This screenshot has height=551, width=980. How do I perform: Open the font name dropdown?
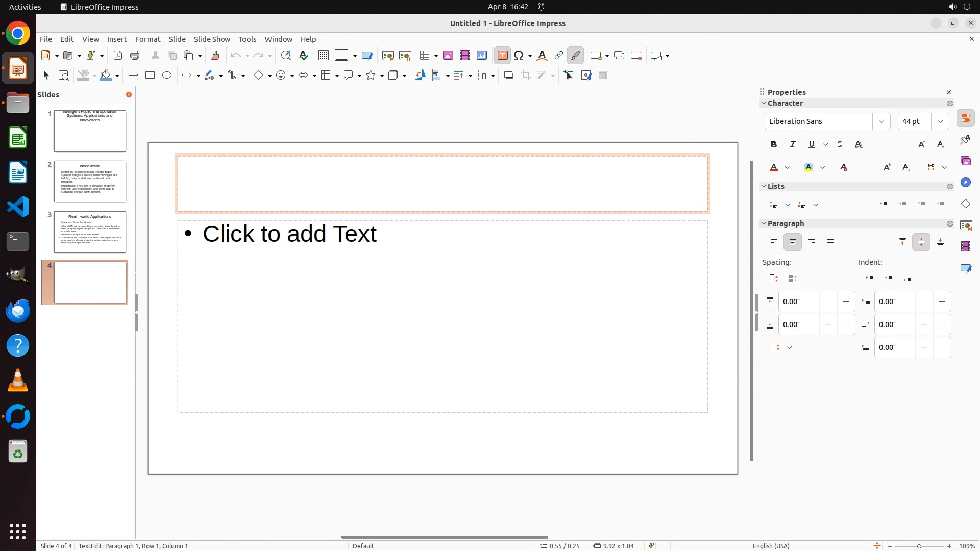point(881,121)
